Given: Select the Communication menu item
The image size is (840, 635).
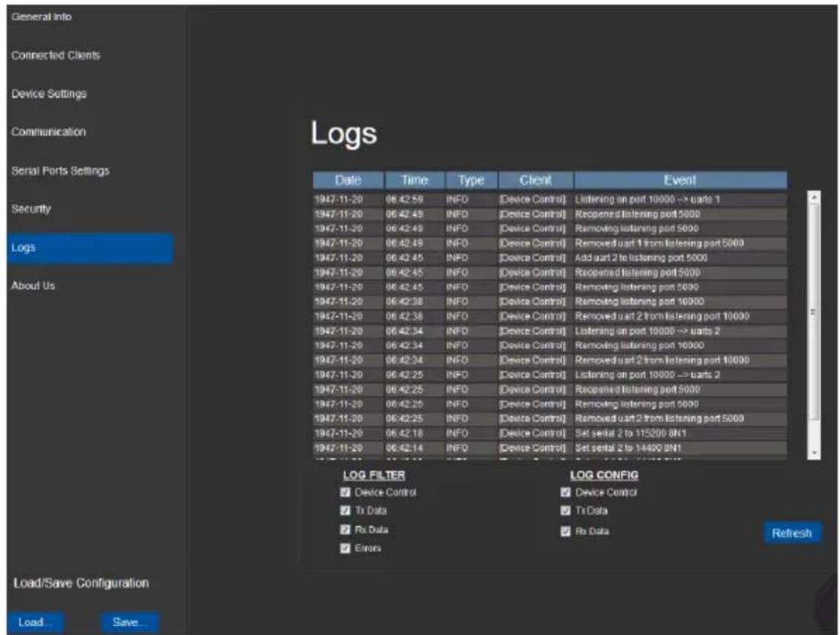Looking at the screenshot, I should tap(49, 132).
